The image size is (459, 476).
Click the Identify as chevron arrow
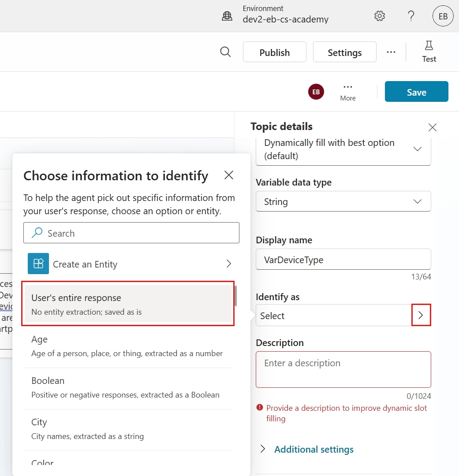pos(421,315)
